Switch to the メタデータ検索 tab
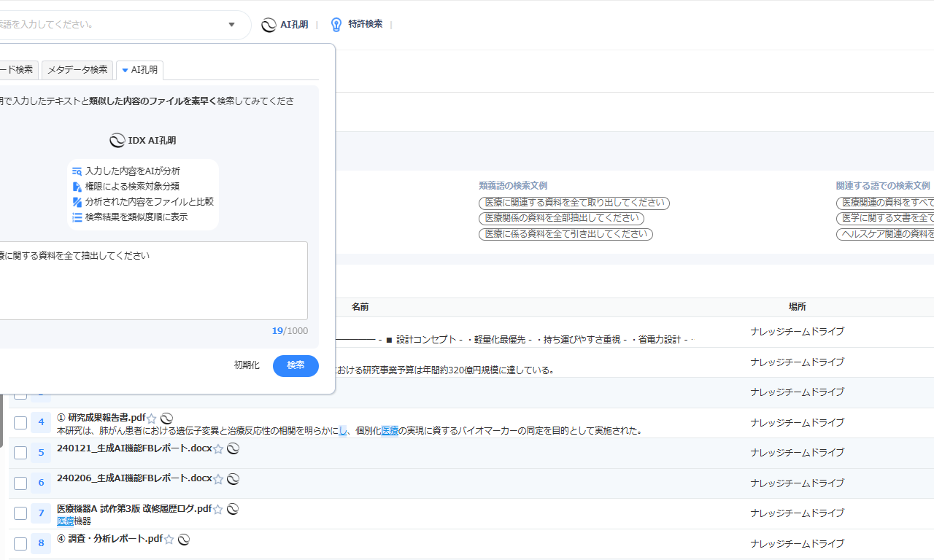The height and width of the screenshot is (560, 934). (77, 70)
